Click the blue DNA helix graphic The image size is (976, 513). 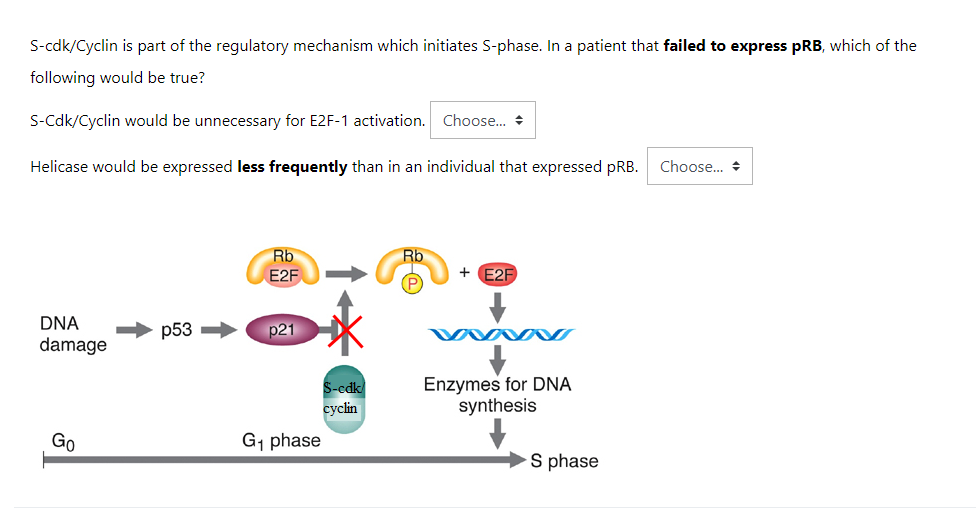coord(501,335)
